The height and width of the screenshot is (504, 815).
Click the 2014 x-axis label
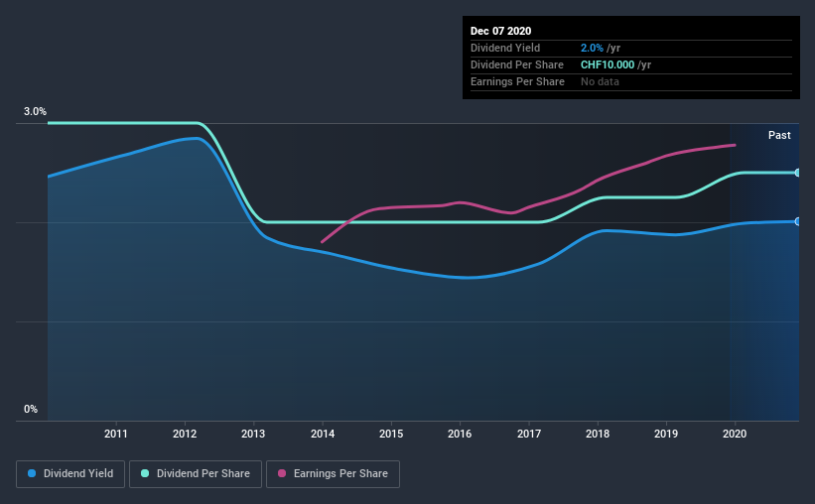[x=323, y=434]
